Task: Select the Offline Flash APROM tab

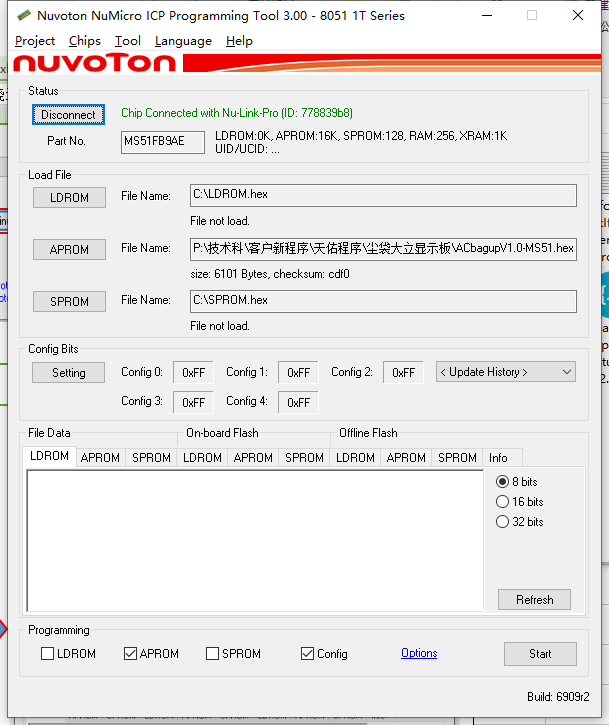Action: click(406, 458)
